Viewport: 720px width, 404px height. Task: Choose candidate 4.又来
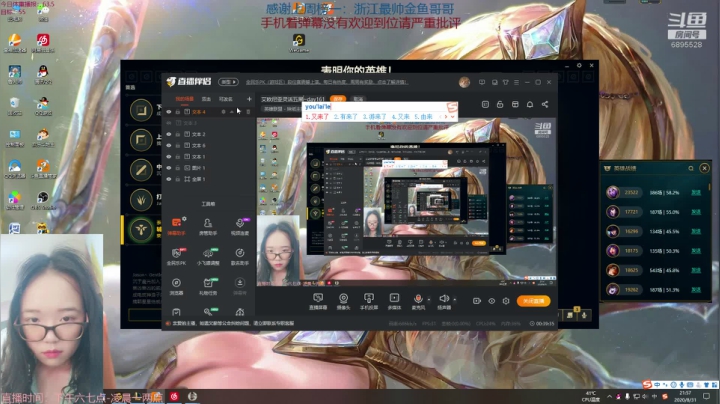point(400,117)
